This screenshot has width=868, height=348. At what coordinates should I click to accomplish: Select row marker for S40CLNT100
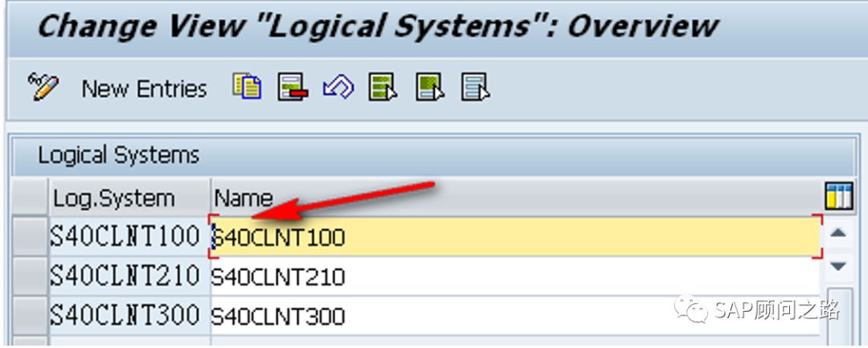pyautogui.click(x=30, y=237)
